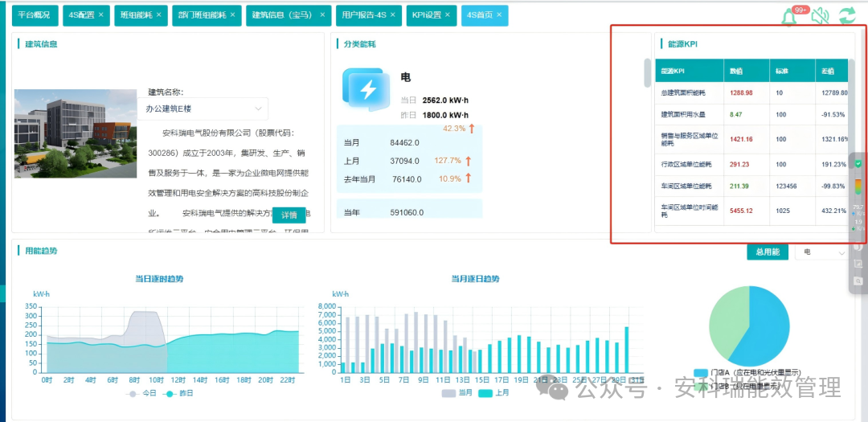Click the green 门店B pie slice
The height and width of the screenshot is (422, 868).
727,322
